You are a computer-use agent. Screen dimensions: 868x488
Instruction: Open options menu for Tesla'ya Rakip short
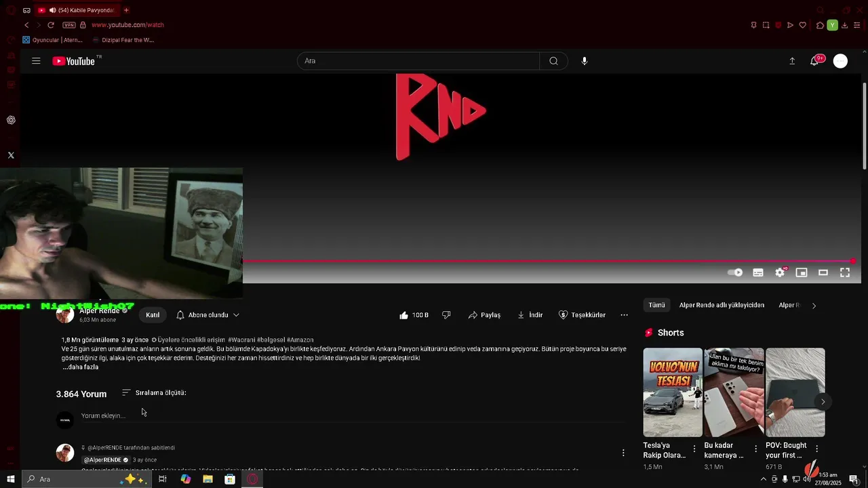tap(694, 449)
